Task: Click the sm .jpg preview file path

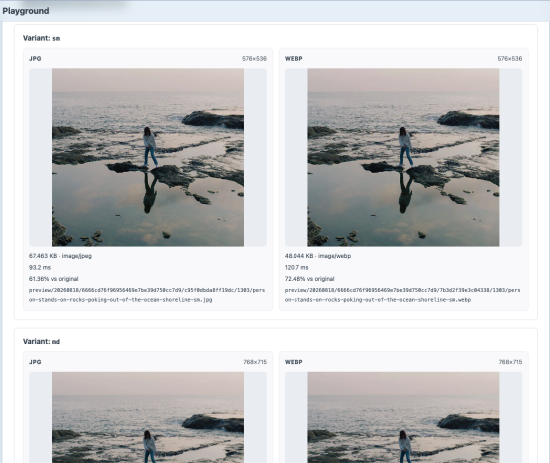Action: tap(147, 295)
